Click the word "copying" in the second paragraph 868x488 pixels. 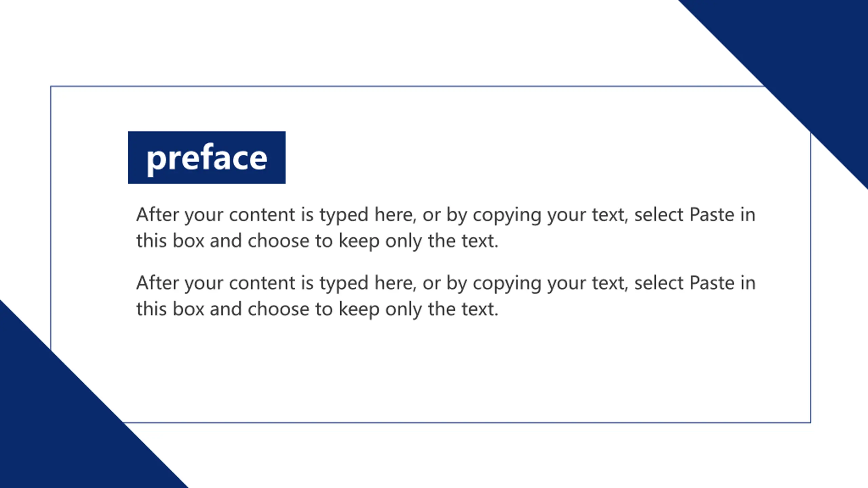click(507, 284)
